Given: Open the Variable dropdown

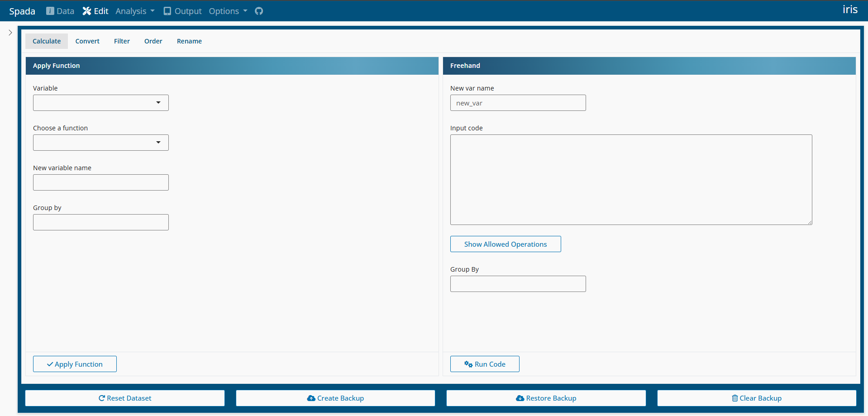Looking at the screenshot, I should tap(100, 103).
